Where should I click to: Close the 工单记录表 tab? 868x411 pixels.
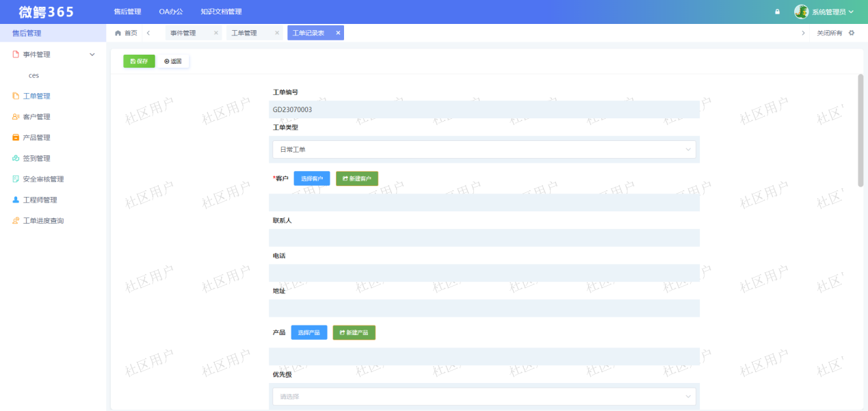pos(338,33)
